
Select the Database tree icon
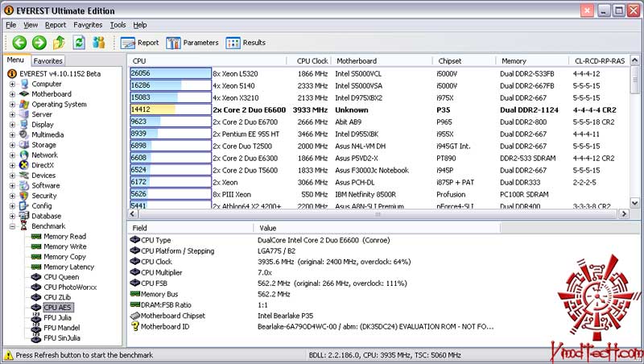click(x=24, y=216)
